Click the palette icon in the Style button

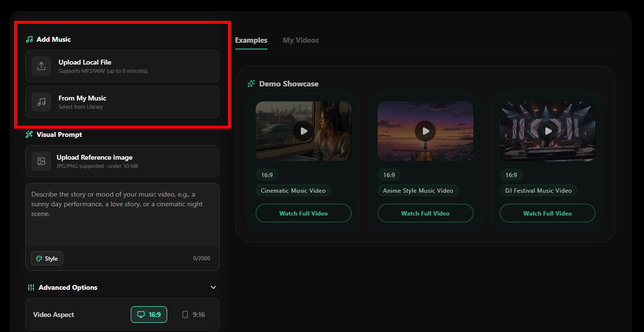[x=39, y=259]
